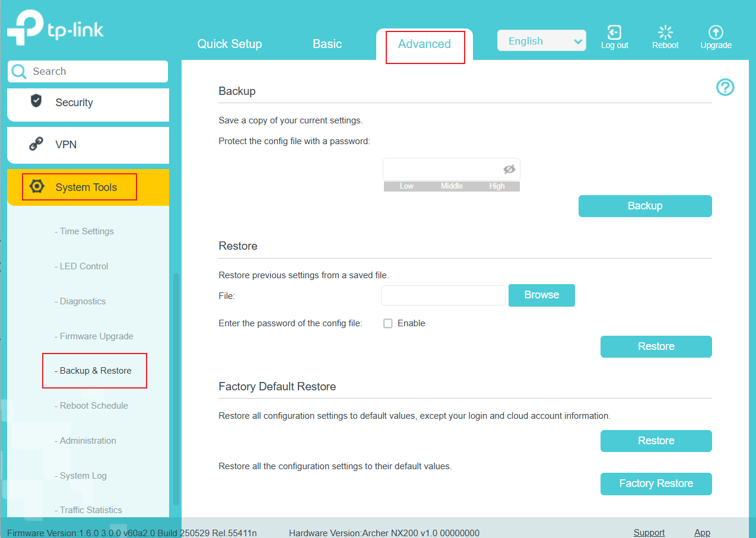Click the tp-link logo
Screen dimensions: 756x538
pyautogui.click(x=55, y=28)
